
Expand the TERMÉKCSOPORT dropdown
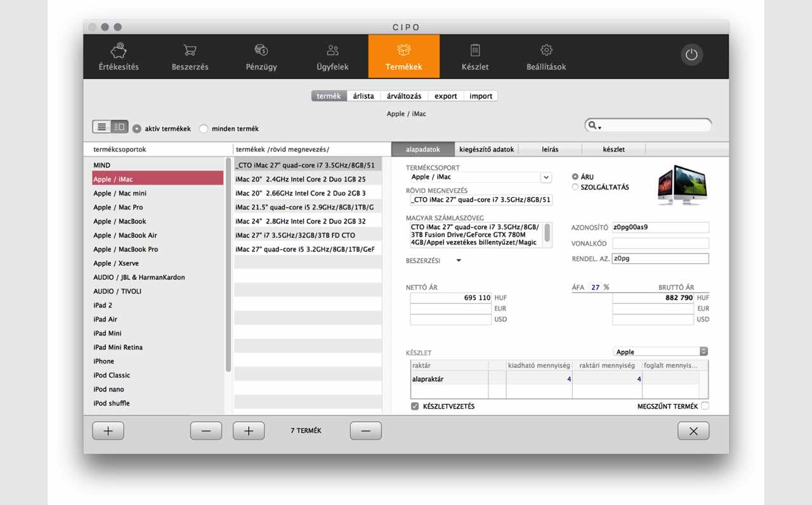(x=546, y=177)
